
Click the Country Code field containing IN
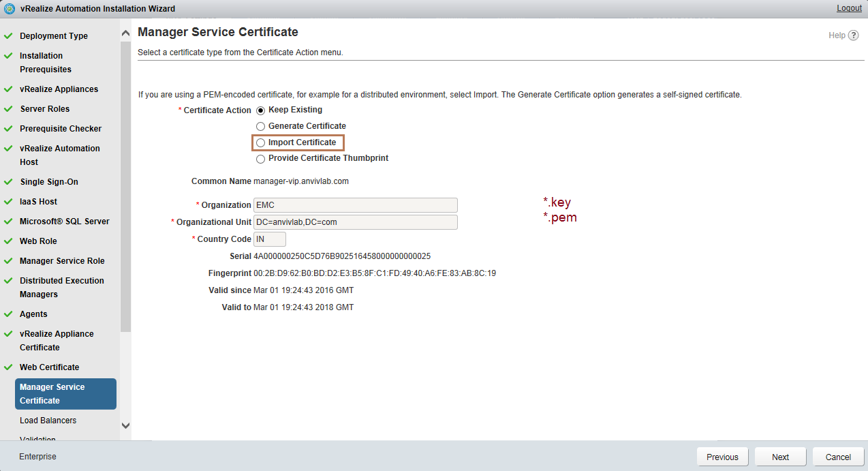pos(270,239)
